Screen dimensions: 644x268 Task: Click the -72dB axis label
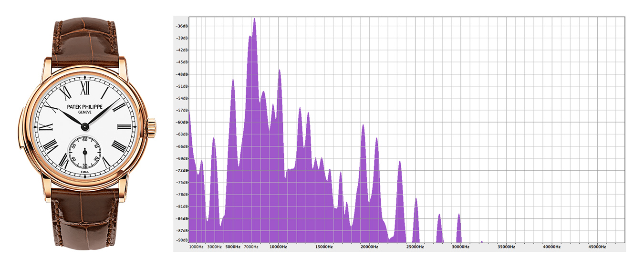(182, 170)
